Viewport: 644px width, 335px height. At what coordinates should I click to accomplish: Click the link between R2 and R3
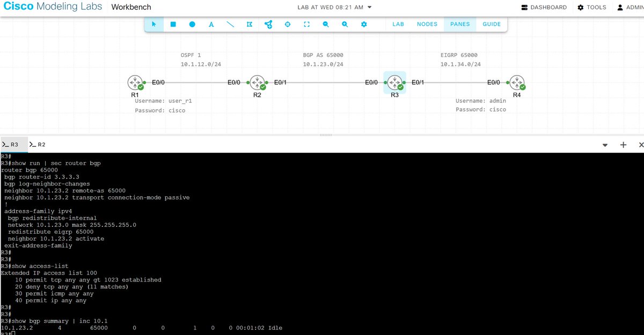[326, 83]
